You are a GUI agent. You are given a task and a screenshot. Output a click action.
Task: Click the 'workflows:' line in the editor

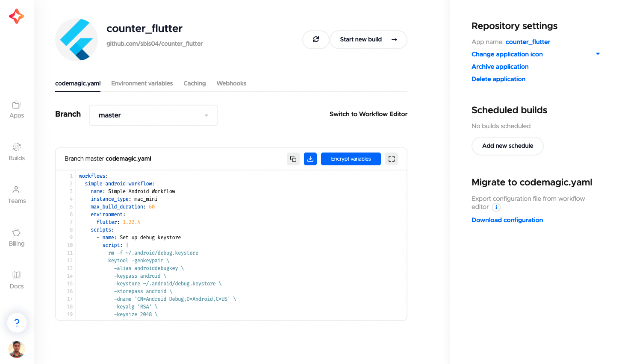(x=93, y=176)
